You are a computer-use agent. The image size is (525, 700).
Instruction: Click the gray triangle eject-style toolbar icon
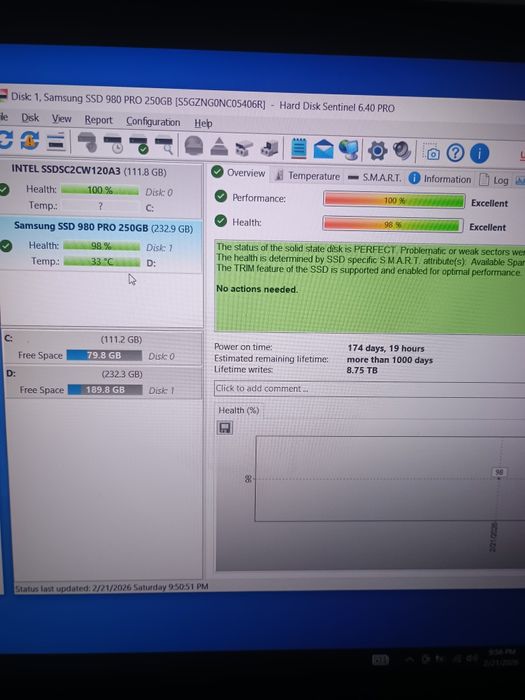coord(219,147)
